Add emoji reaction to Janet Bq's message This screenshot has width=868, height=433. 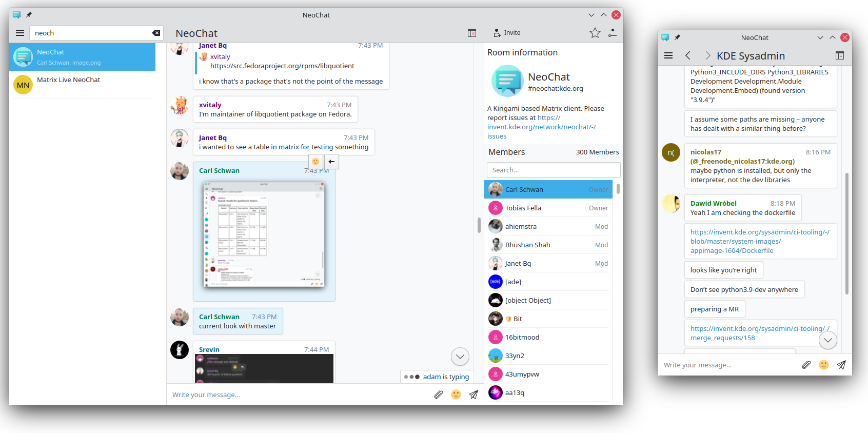pyautogui.click(x=315, y=162)
